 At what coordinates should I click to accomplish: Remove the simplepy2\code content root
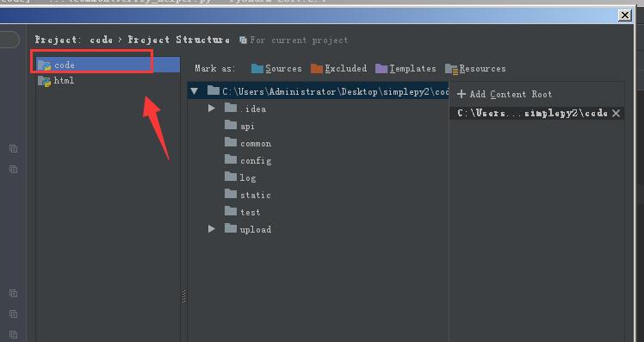click(x=616, y=113)
